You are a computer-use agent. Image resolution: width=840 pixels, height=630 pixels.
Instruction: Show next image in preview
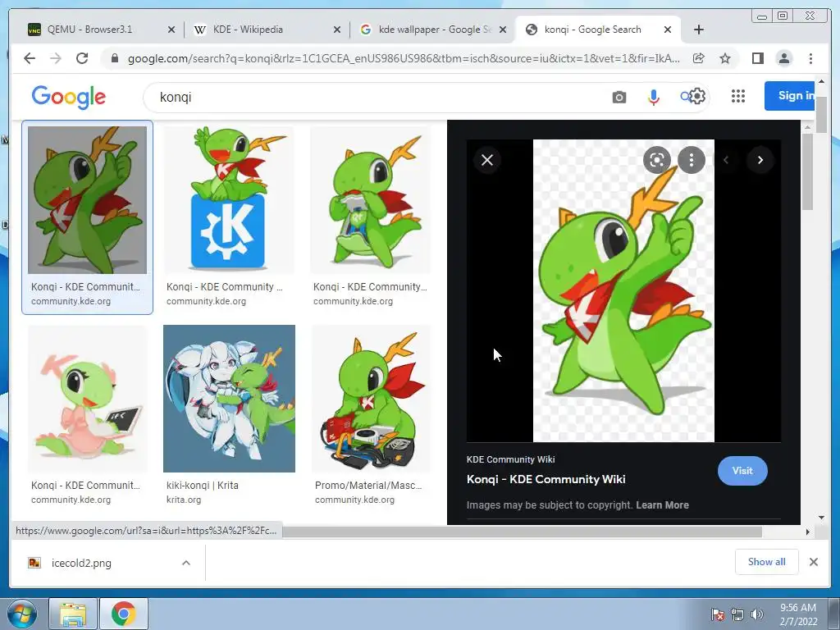(x=760, y=160)
